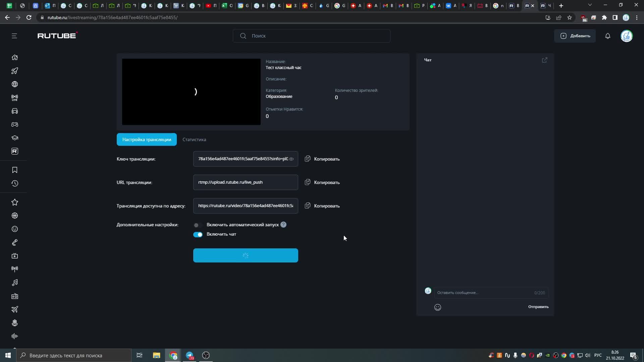Expand the browser tab list chevron
Screen dimensions: 644x362
[590, 5]
